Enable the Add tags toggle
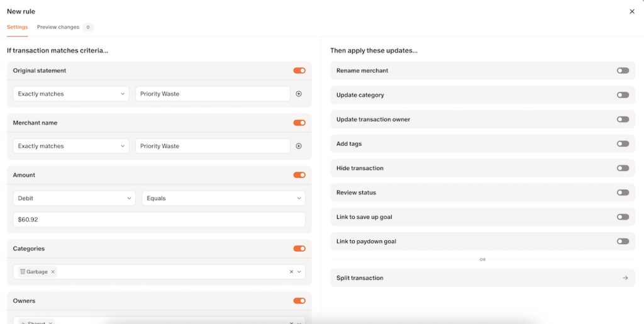644x324 pixels. pyautogui.click(x=623, y=143)
